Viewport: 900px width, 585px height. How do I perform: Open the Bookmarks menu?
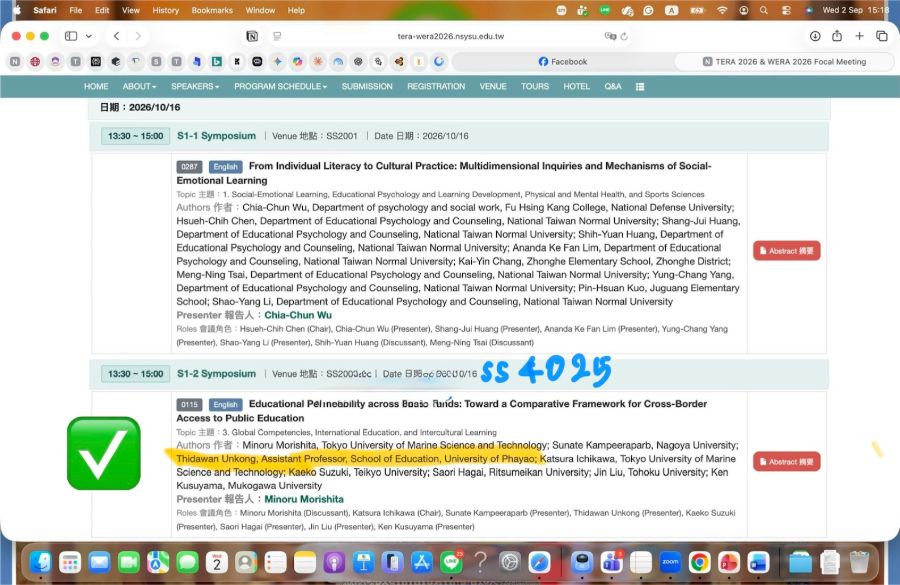(212, 10)
